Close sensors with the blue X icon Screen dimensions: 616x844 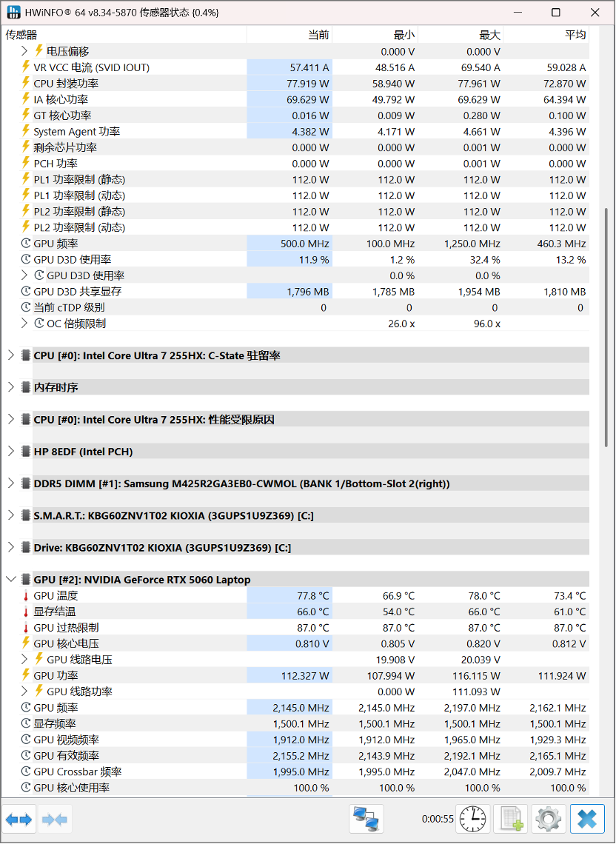pos(587,819)
